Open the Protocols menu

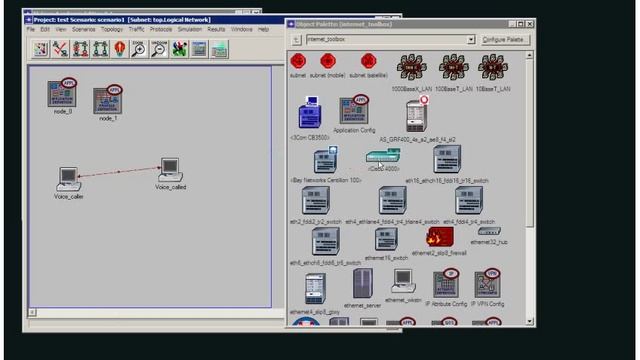pos(161,29)
